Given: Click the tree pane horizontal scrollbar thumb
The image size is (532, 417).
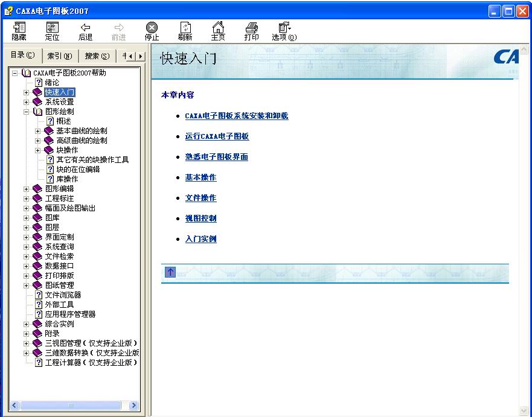Looking at the screenshot, I should click(x=70, y=405).
